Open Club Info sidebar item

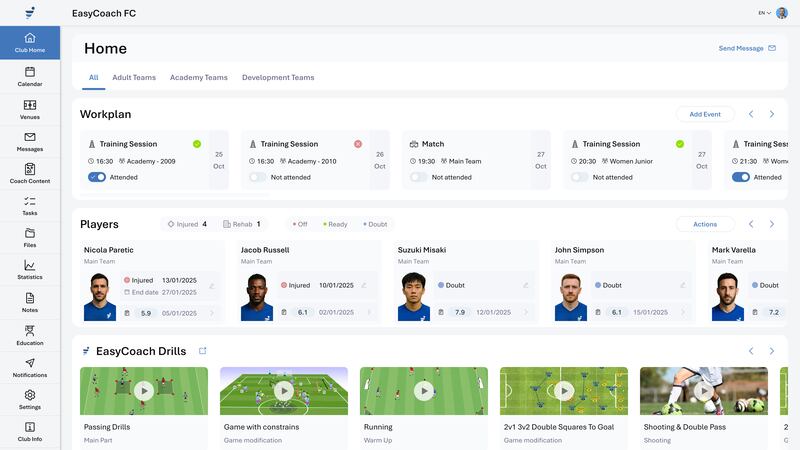(x=30, y=432)
